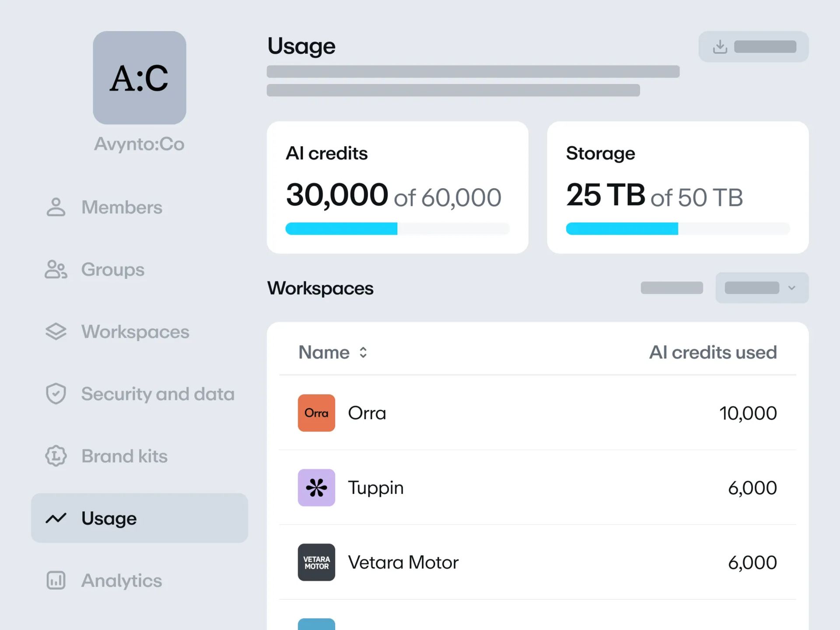Open the Tuppin workspace entry
840x630 pixels.
[375, 488]
